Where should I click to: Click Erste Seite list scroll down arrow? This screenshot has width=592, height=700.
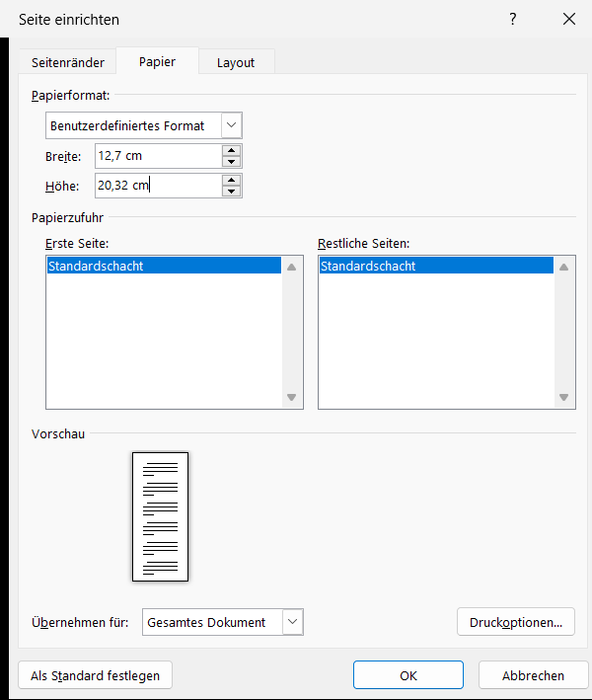292,397
